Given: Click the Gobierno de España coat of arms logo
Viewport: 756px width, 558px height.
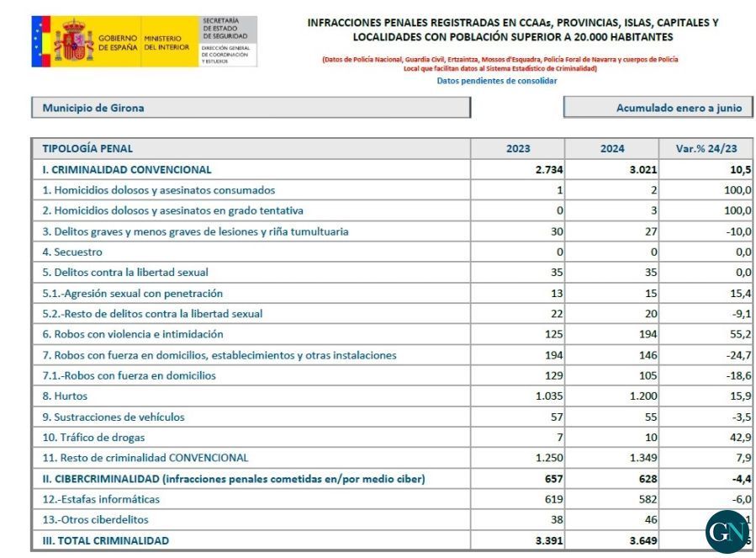Looking at the screenshot, I should (74, 40).
